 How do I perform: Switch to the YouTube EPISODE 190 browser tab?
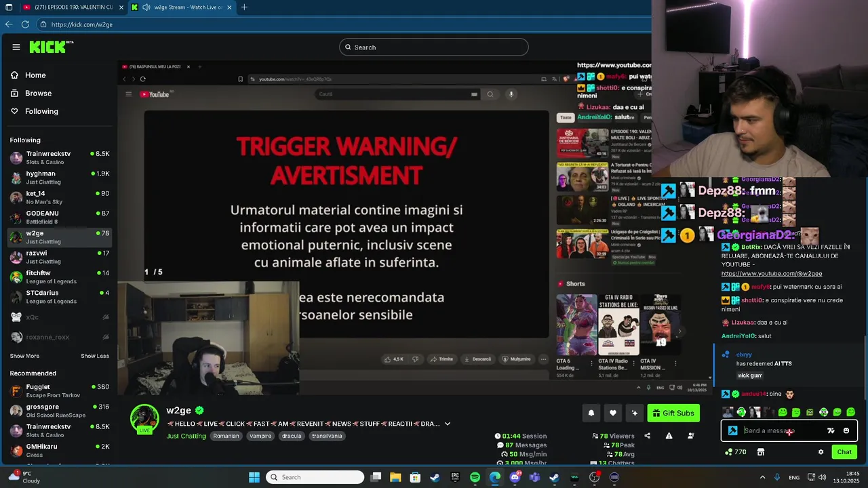(73, 7)
